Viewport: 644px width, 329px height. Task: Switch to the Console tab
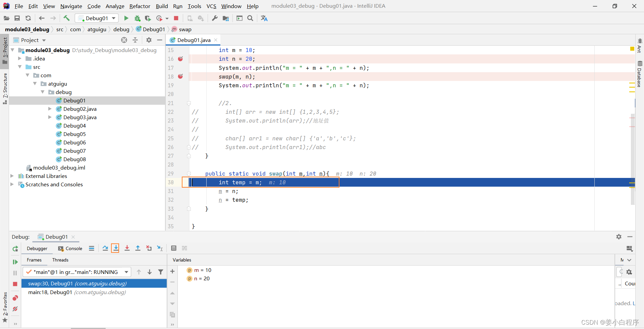click(70, 248)
